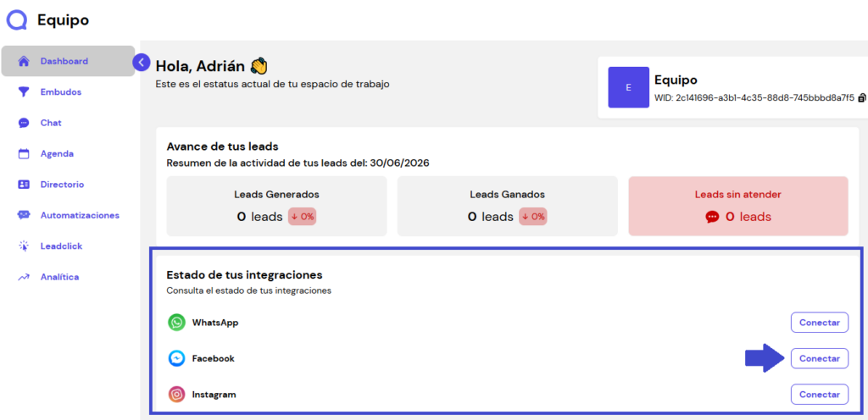Open Directorio in the sidebar
The height and width of the screenshot is (420, 868).
tap(62, 185)
